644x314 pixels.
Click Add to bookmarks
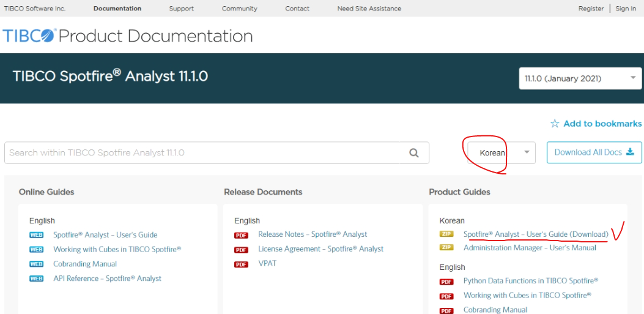(602, 124)
